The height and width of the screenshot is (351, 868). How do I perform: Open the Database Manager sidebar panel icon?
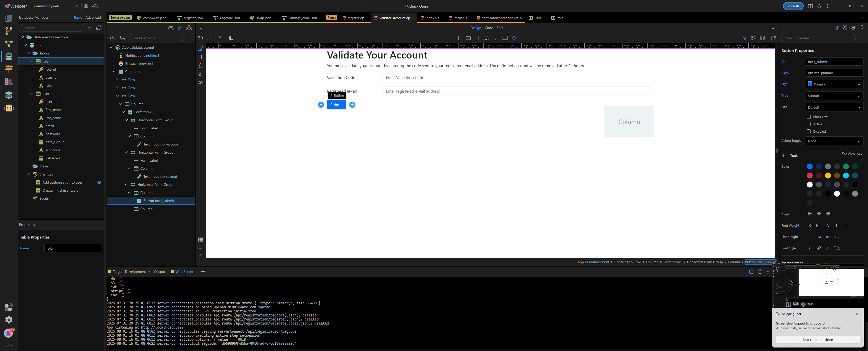point(9,56)
